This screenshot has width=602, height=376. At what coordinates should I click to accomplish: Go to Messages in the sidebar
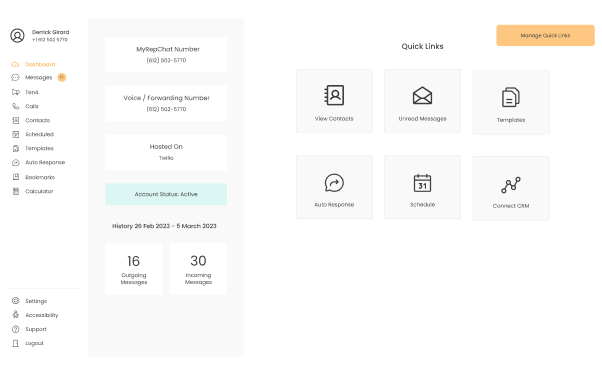38,78
